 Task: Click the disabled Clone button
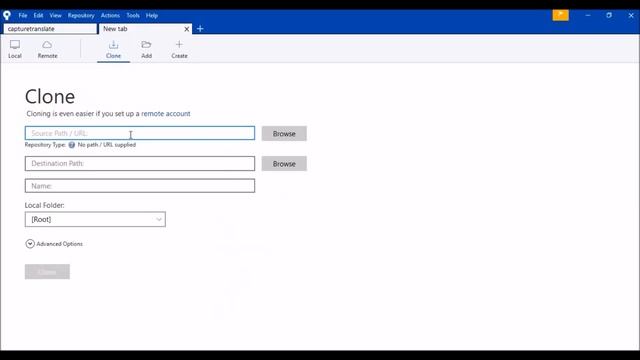pos(47,272)
